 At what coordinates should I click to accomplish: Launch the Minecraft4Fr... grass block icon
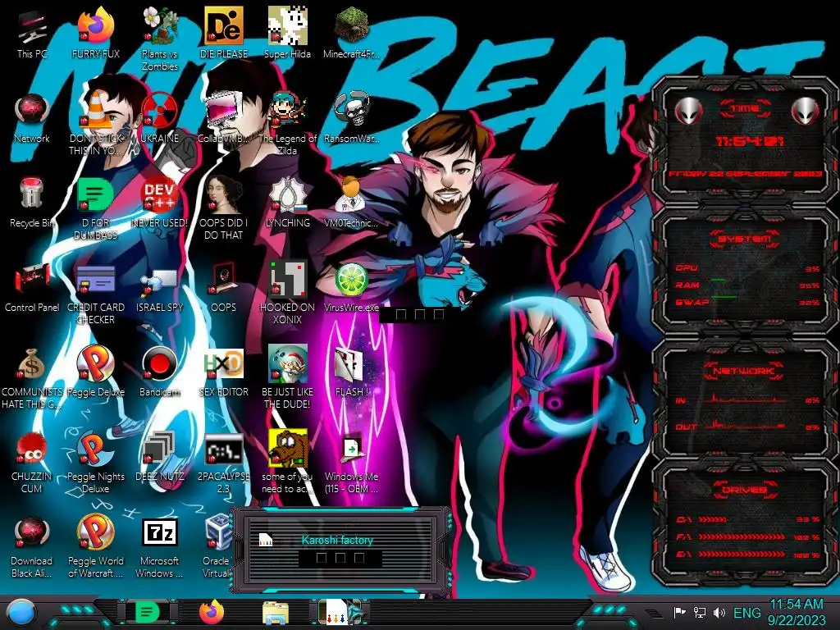pos(351,33)
